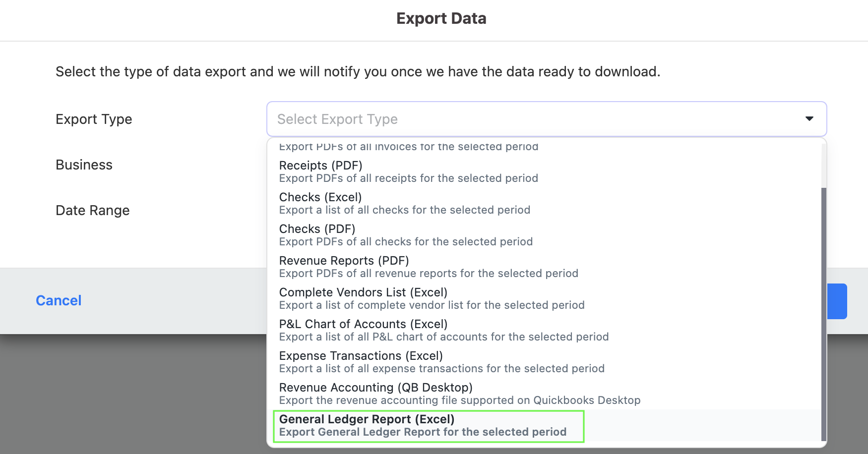Select Checks (Excel) export type
The image size is (868, 454).
pos(404,203)
